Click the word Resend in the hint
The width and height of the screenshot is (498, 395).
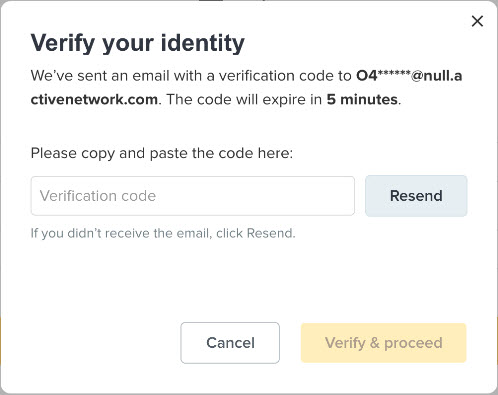(269, 233)
